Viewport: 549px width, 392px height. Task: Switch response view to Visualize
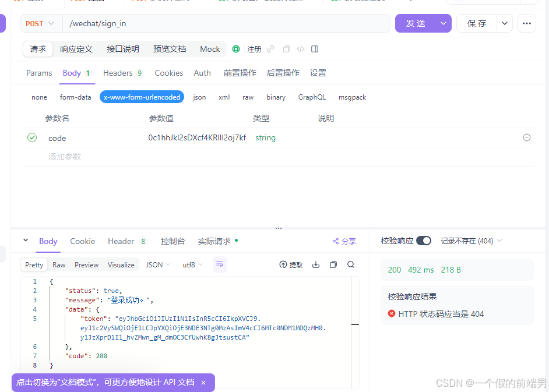(x=121, y=265)
